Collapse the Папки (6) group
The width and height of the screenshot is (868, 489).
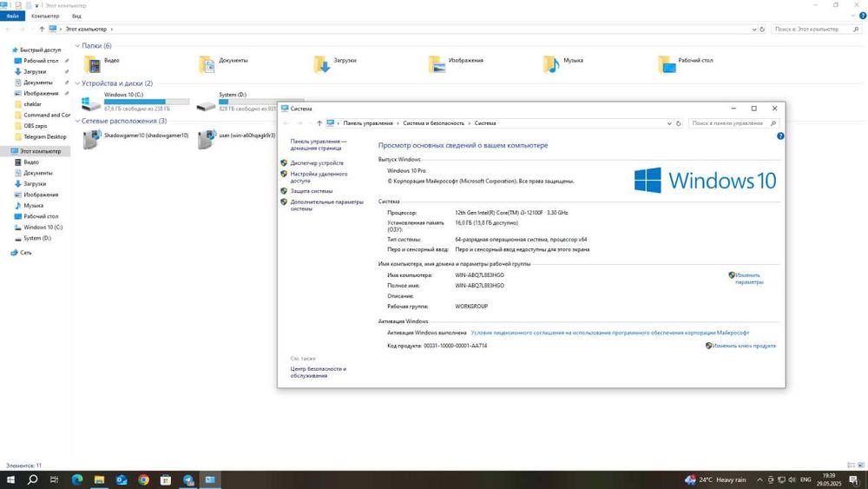tap(77, 46)
